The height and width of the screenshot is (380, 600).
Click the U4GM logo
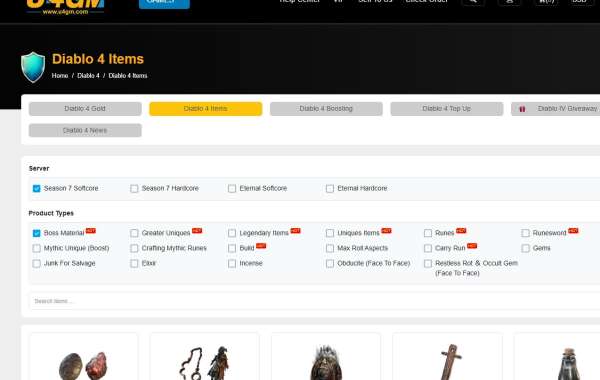point(65,7)
